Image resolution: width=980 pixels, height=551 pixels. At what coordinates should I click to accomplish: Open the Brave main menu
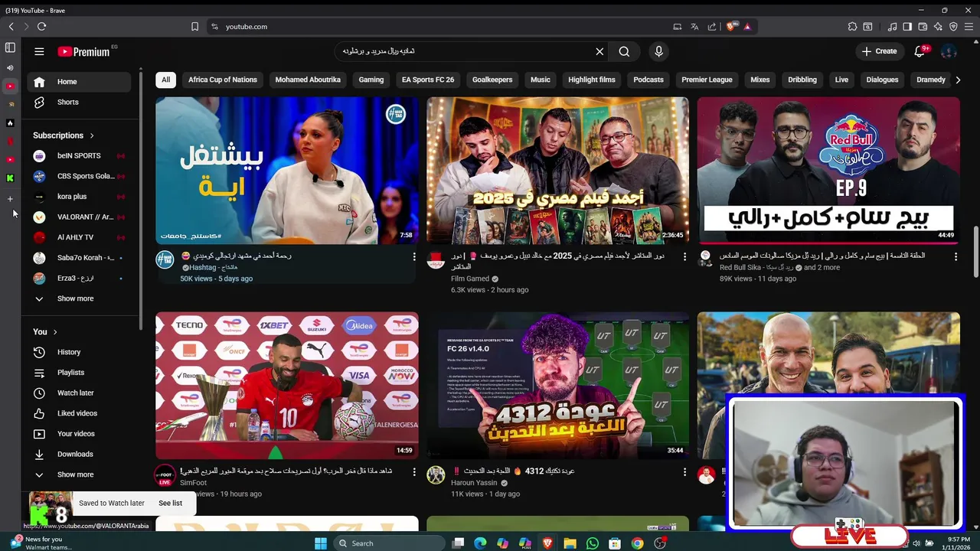tap(969, 26)
